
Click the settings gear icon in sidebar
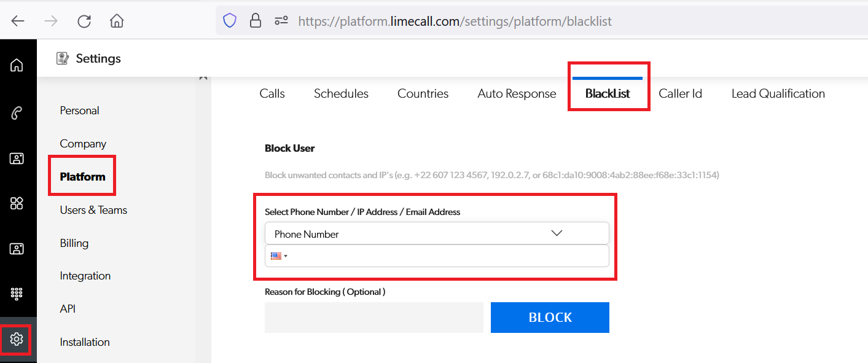coord(17,339)
